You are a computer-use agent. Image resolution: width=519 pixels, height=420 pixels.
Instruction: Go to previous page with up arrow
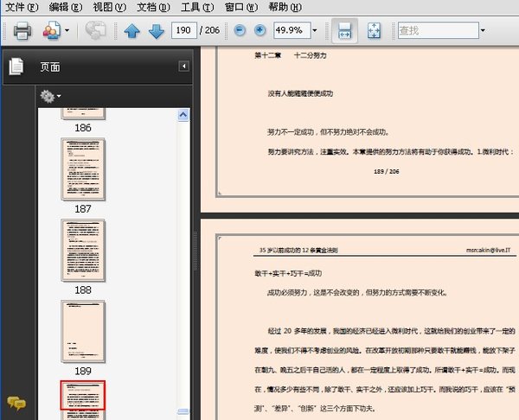(x=131, y=31)
